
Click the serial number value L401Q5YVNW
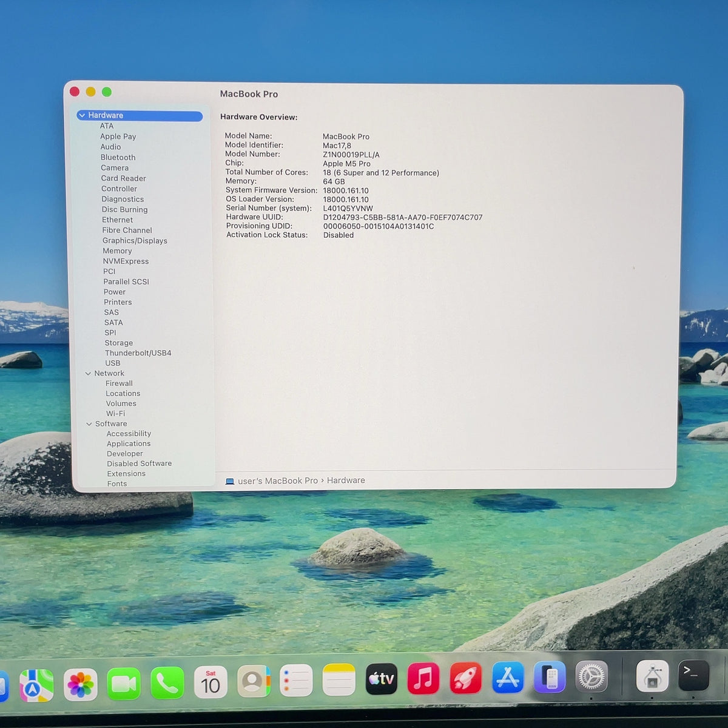coord(348,209)
